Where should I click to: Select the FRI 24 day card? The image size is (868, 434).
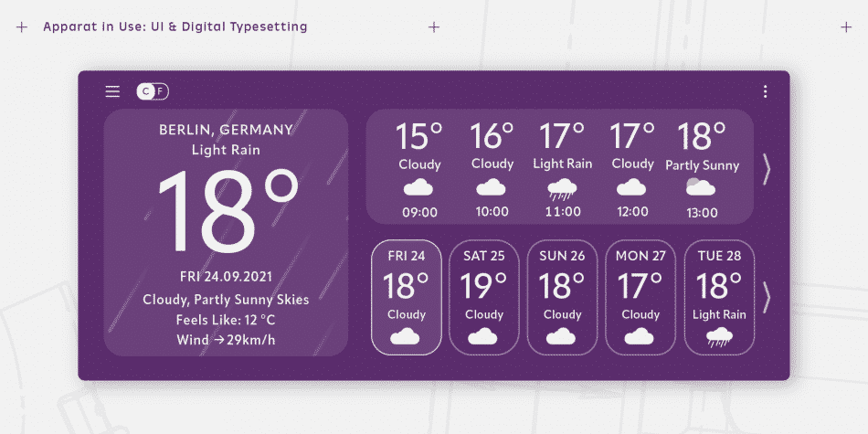pyautogui.click(x=406, y=297)
